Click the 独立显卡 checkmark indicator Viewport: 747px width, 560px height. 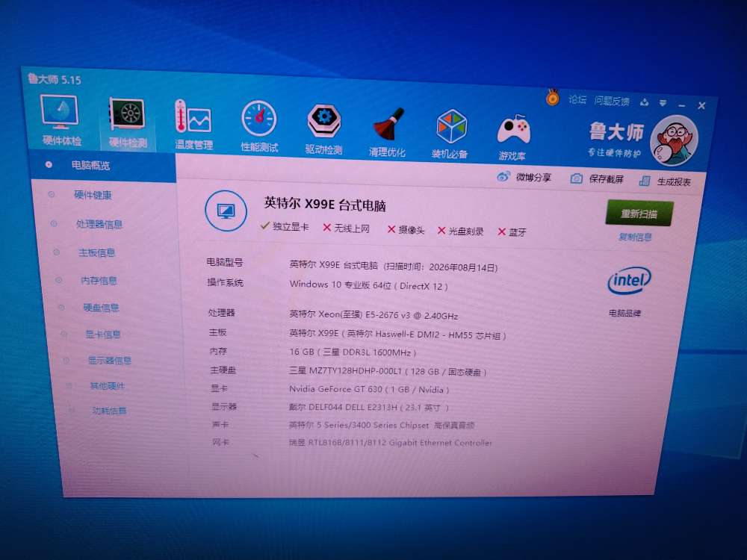[x=285, y=227]
